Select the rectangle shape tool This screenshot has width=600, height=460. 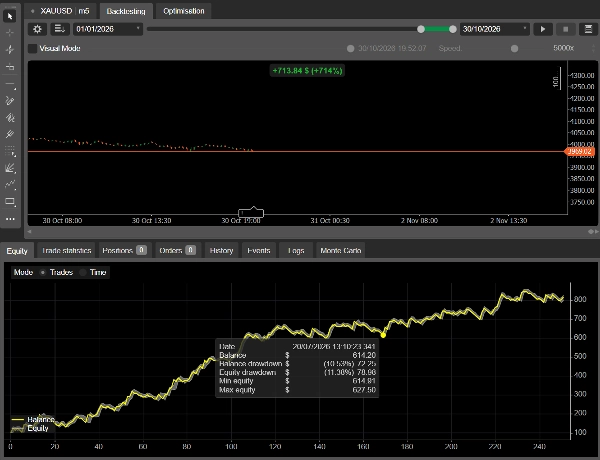(x=10, y=201)
